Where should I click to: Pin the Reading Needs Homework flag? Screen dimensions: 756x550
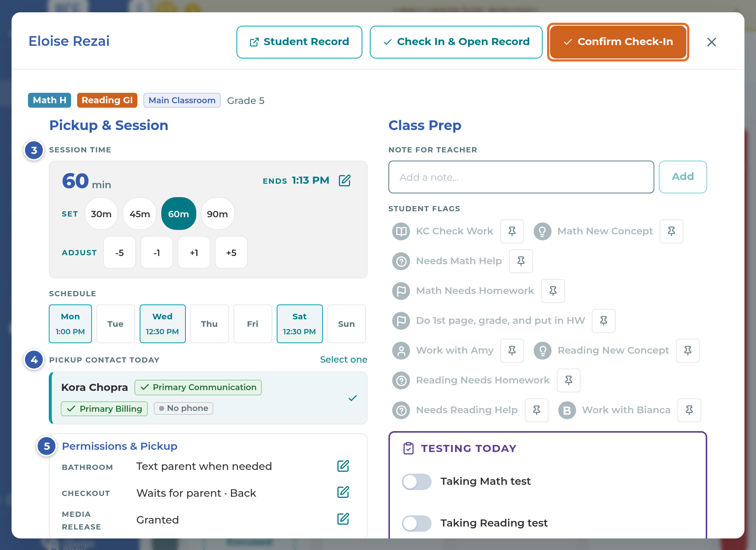pos(569,380)
